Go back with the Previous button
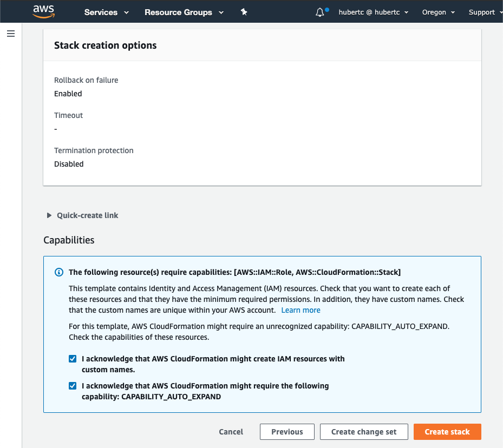503x448 pixels. pyautogui.click(x=287, y=432)
